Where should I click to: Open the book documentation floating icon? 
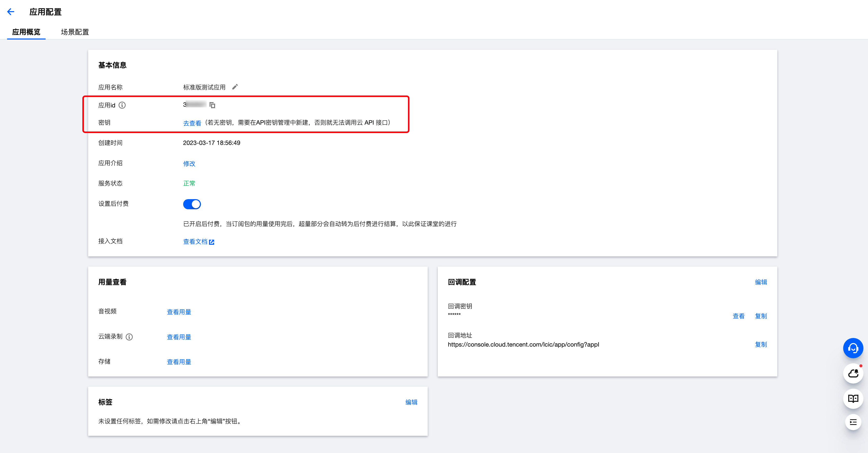pyautogui.click(x=853, y=398)
